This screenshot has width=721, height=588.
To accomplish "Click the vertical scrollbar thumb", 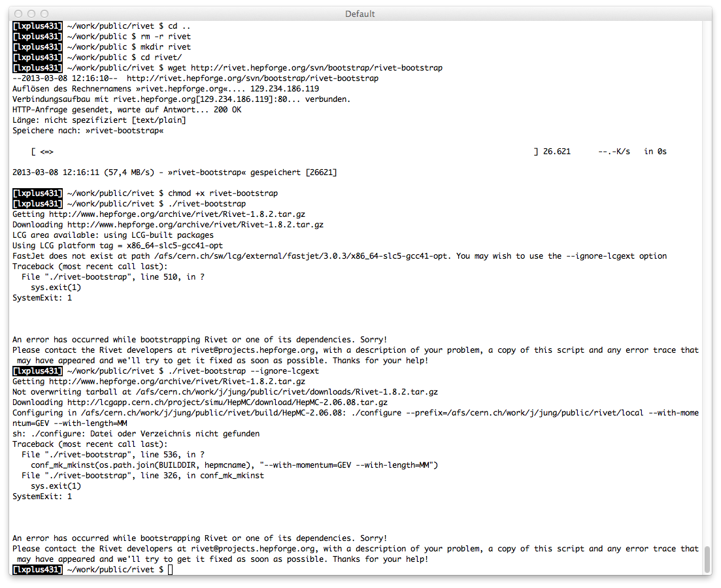I will pos(707,559).
